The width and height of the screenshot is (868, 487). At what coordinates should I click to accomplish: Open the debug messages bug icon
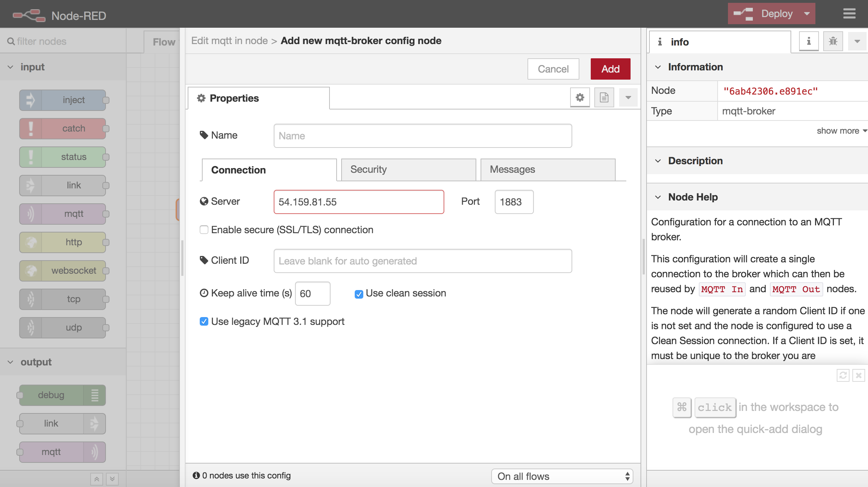[x=833, y=41]
